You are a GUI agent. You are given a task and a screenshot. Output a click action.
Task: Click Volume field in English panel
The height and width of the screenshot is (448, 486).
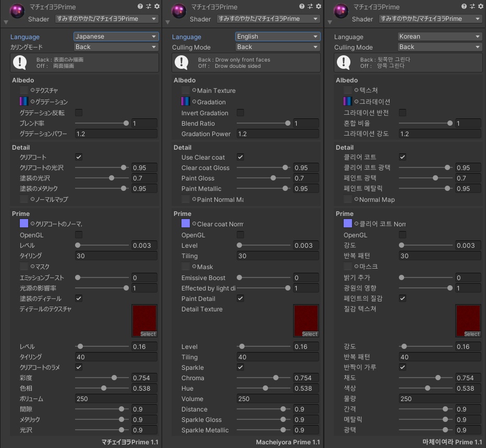coord(277,398)
